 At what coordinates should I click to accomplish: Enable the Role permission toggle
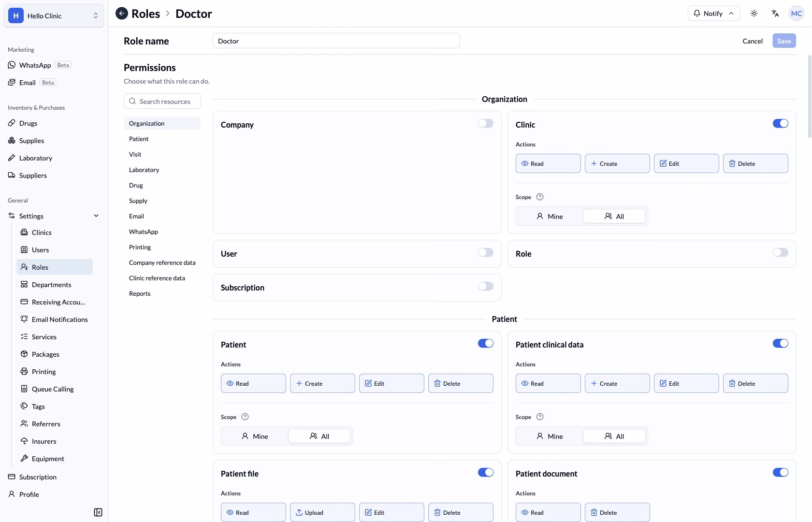(x=781, y=253)
